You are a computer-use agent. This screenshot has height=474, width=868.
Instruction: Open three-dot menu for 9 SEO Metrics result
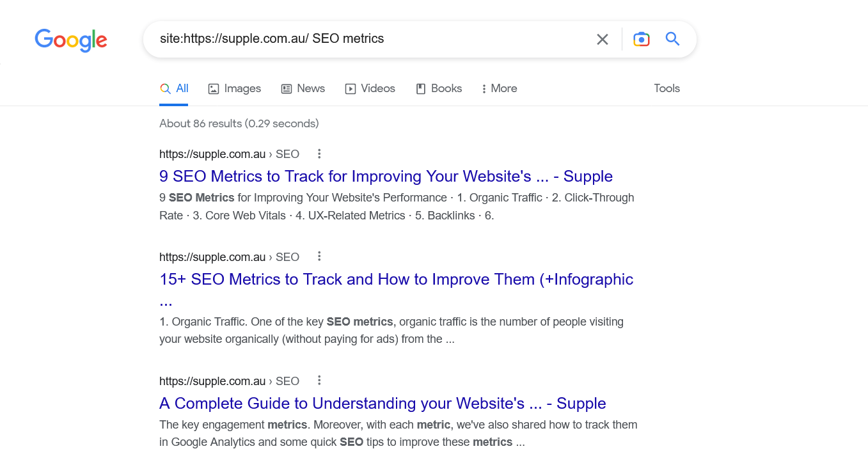319,154
